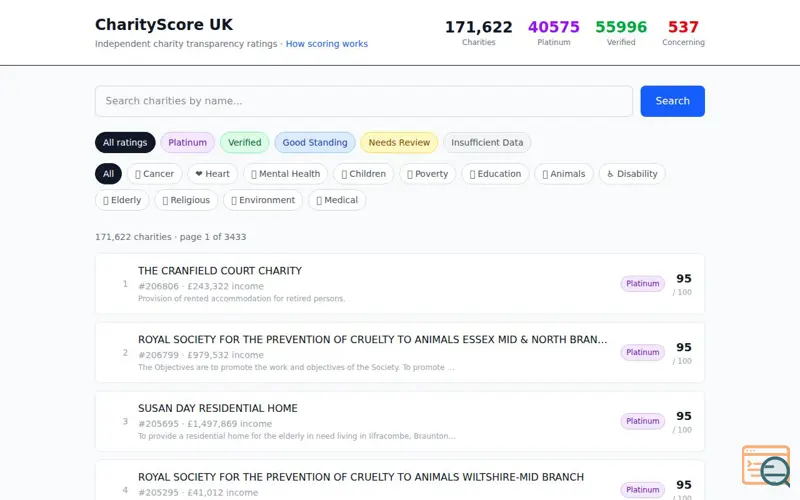
Task: Click the #205695 £1,497,869 income text
Action: (205, 423)
